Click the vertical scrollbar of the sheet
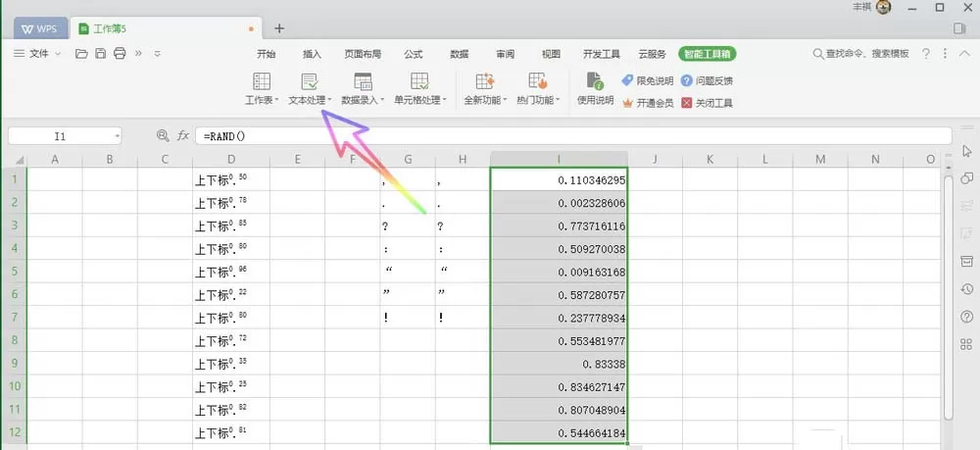The width and height of the screenshot is (980, 450). (948, 297)
